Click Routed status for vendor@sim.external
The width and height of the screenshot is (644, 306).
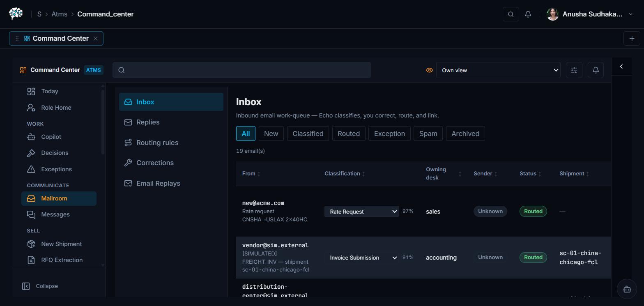(533, 257)
